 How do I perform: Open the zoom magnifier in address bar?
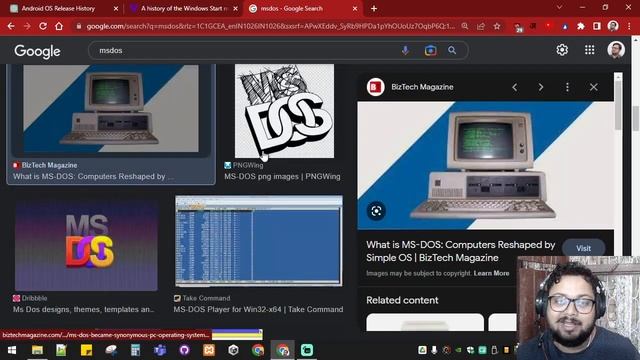465,26
